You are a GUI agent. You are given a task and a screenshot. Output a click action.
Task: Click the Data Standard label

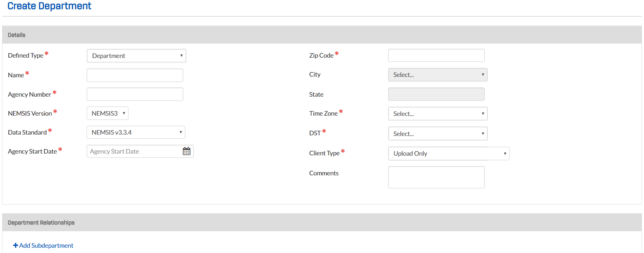(27, 132)
